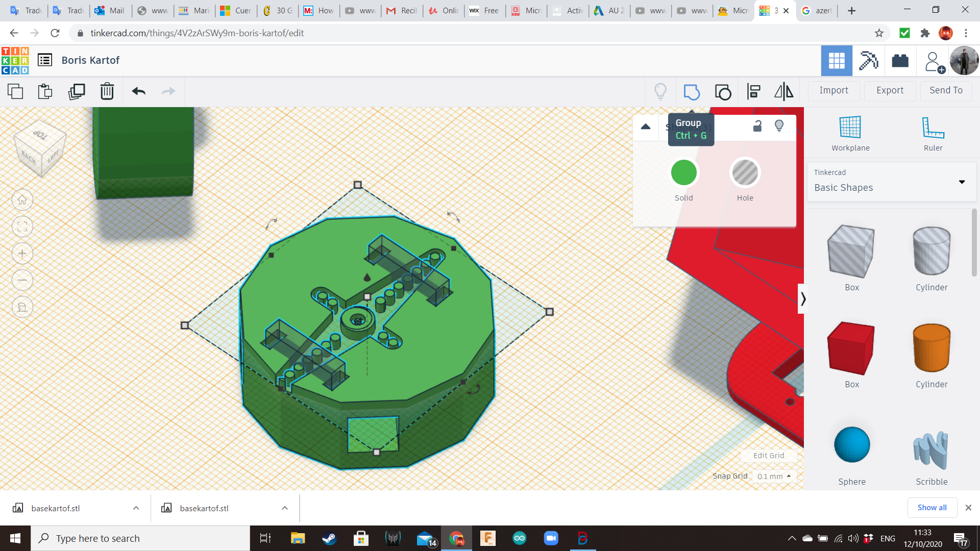The height and width of the screenshot is (551, 980).
Task: Switch to the azer browser tab
Action: pyautogui.click(x=817, y=11)
